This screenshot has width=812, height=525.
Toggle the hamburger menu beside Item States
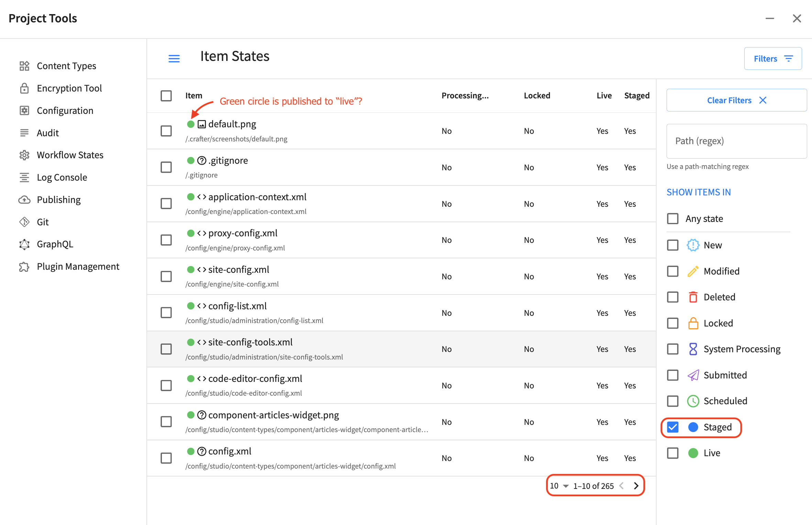[x=174, y=59]
